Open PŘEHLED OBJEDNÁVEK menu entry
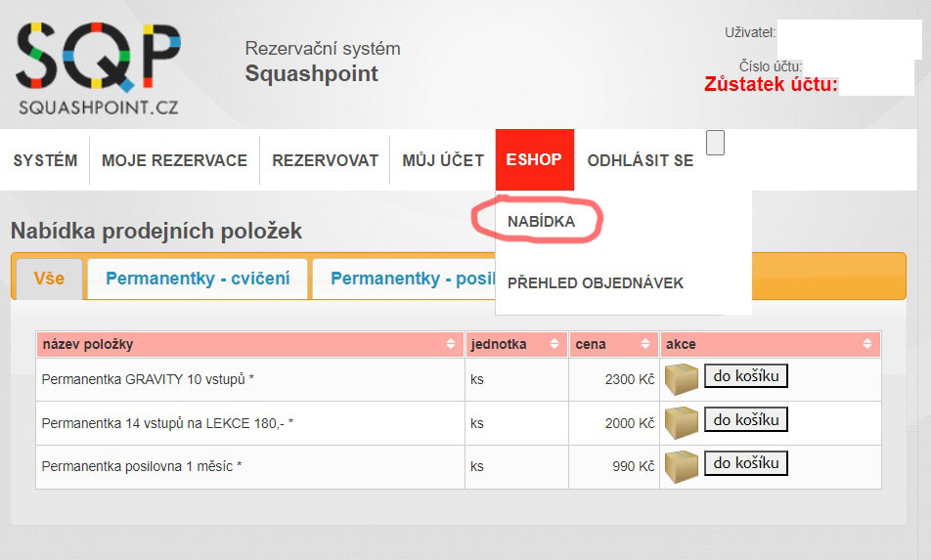Viewport: 931px width, 560px height. click(595, 283)
